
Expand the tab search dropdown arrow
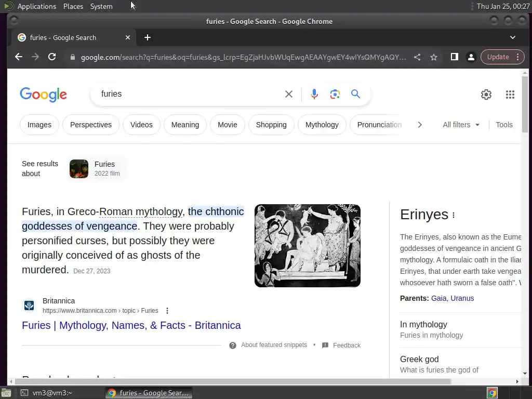pyautogui.click(x=513, y=37)
